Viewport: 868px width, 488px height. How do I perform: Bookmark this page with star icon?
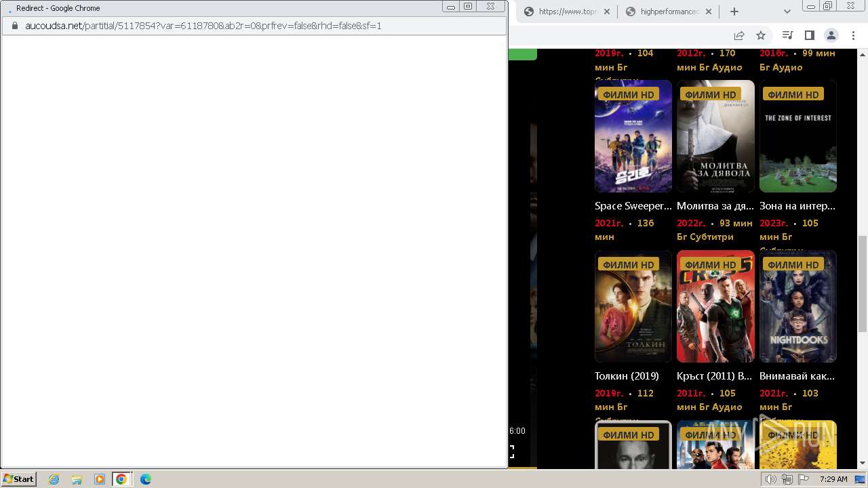click(761, 35)
